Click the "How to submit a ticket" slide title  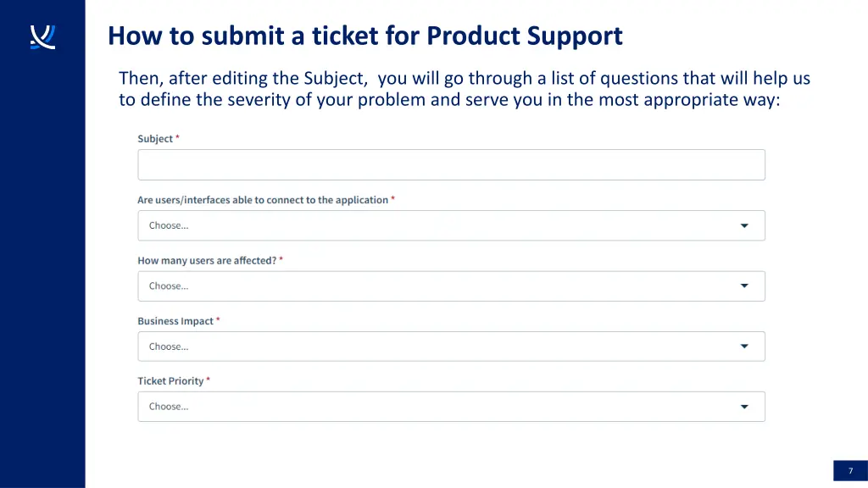point(365,36)
